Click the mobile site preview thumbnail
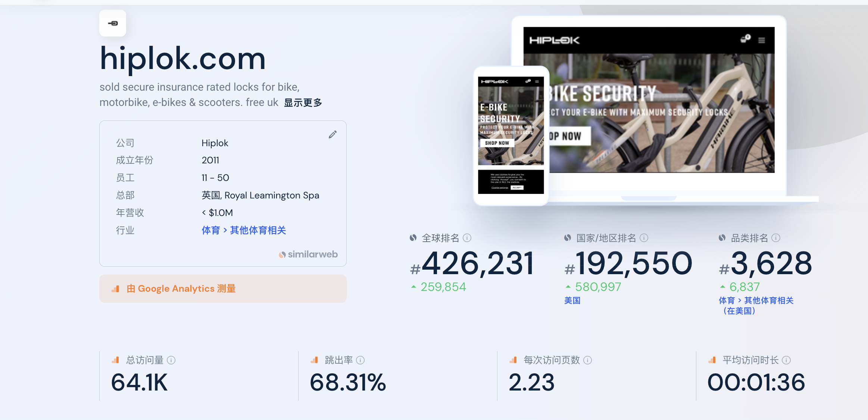Viewport: 868px width, 420px height. point(511,136)
